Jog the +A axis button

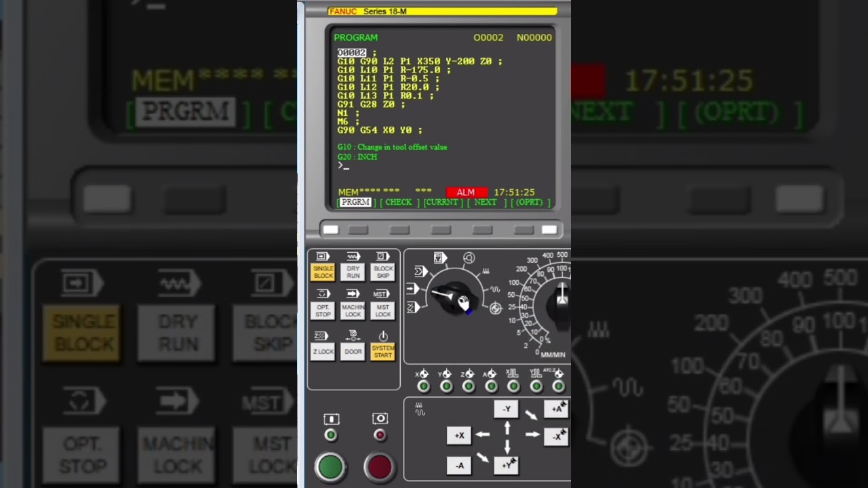point(556,409)
